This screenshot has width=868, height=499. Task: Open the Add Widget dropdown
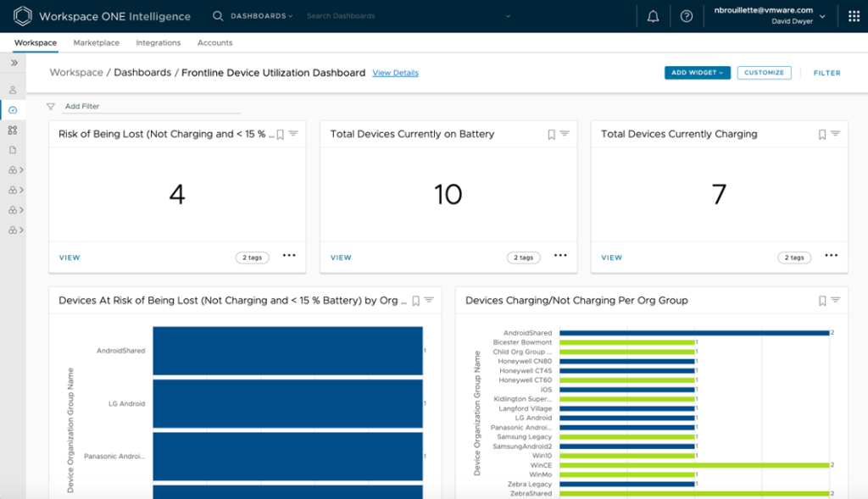click(697, 73)
